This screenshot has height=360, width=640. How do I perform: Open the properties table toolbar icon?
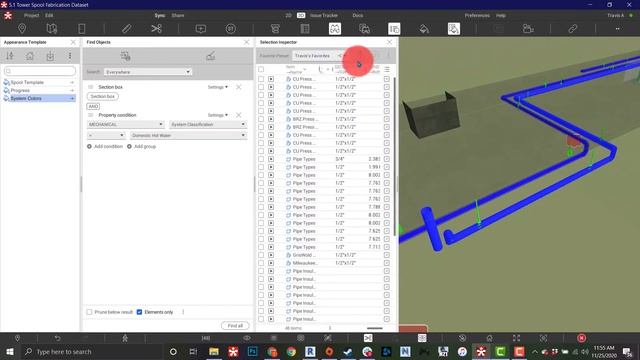coord(305,29)
